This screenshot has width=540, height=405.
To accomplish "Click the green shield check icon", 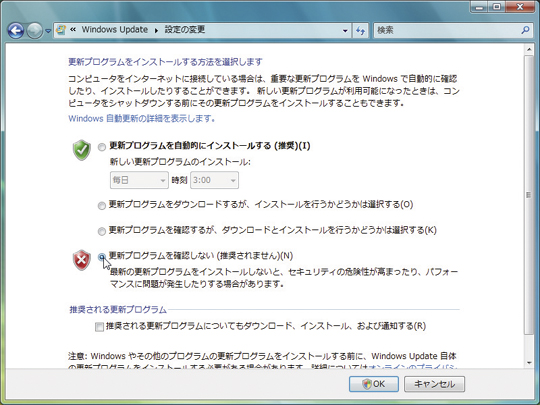I will coord(82,150).
